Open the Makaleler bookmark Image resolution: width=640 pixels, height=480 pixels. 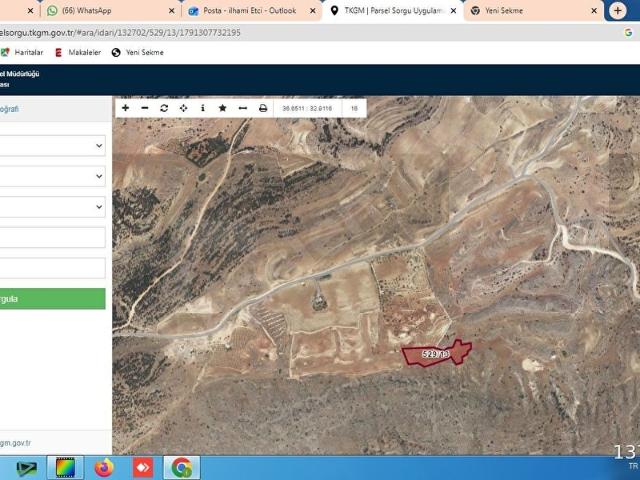[78, 52]
